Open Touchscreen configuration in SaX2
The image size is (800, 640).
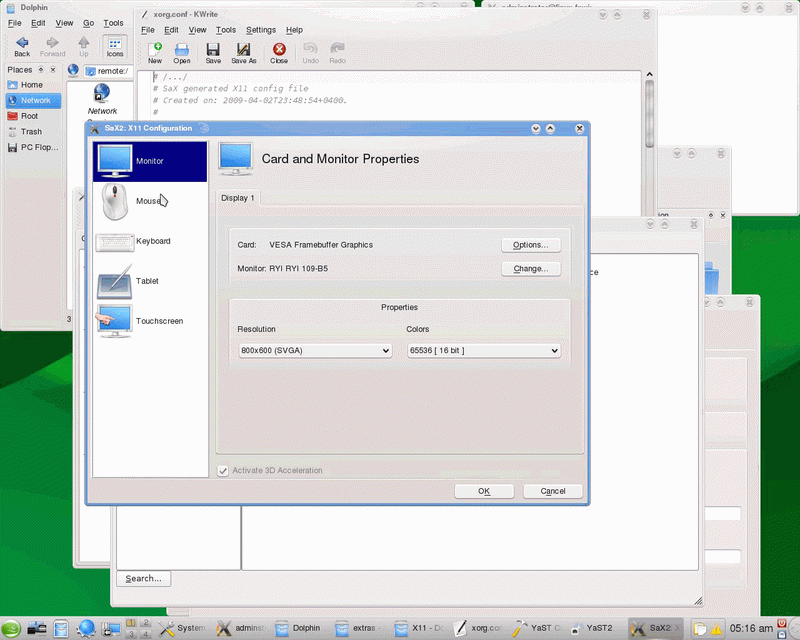(150, 321)
